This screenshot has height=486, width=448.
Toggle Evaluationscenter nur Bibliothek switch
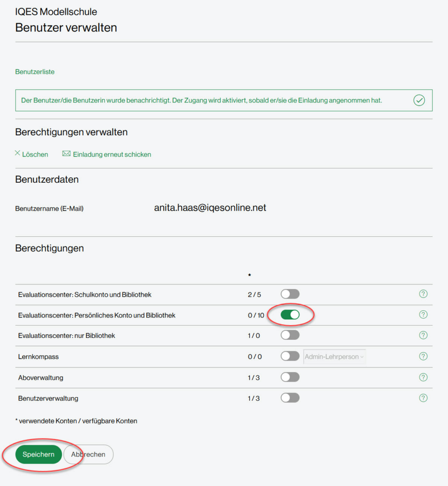pos(290,335)
